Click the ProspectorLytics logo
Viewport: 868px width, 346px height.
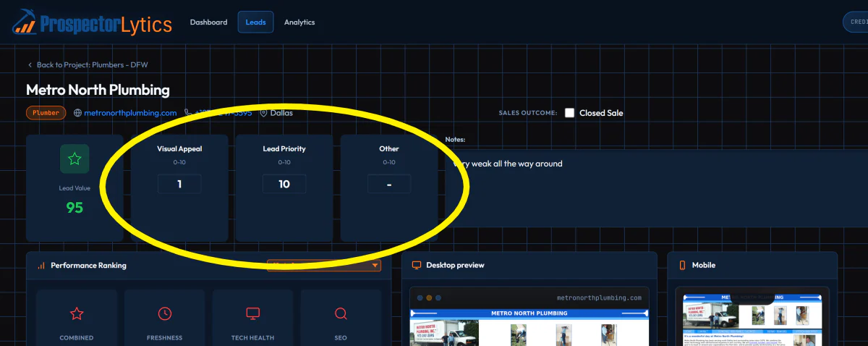pos(92,22)
